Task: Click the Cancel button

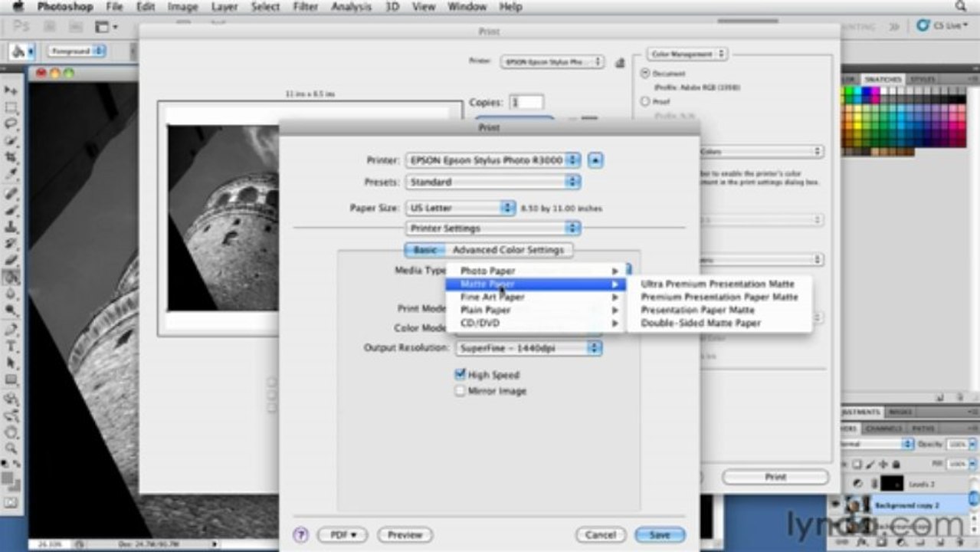Action: coord(601,535)
